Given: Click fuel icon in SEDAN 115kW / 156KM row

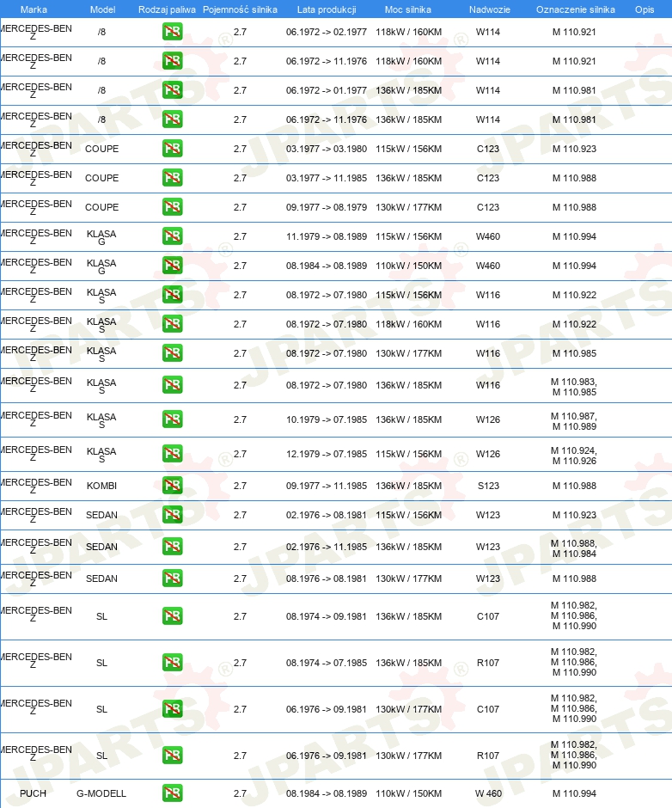Looking at the screenshot, I should coord(172,515).
